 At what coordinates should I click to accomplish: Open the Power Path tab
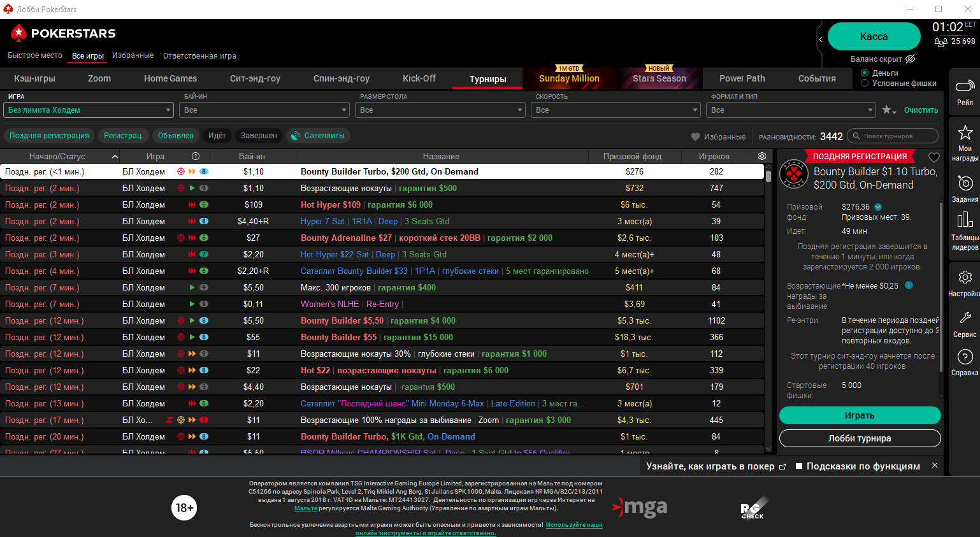tap(742, 78)
